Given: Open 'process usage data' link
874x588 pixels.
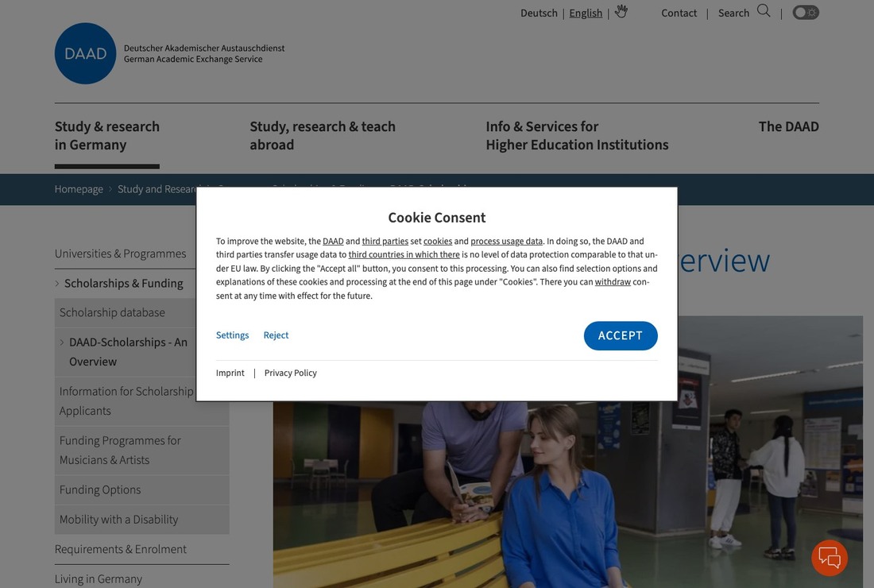Looking at the screenshot, I should point(506,242).
